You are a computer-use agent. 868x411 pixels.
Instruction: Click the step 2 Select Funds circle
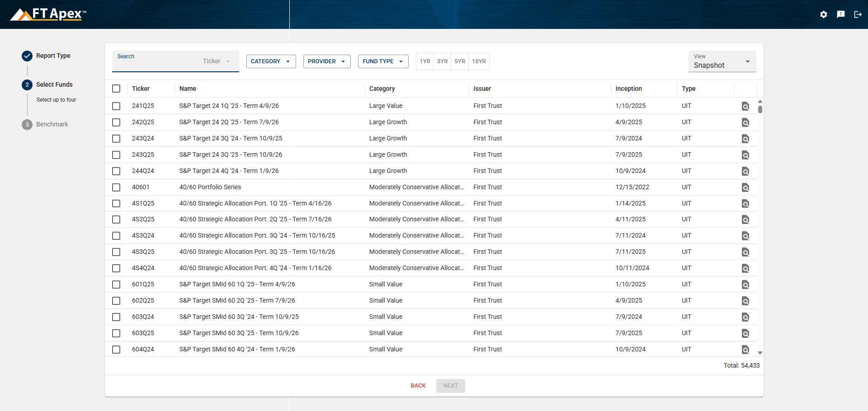[x=27, y=84]
